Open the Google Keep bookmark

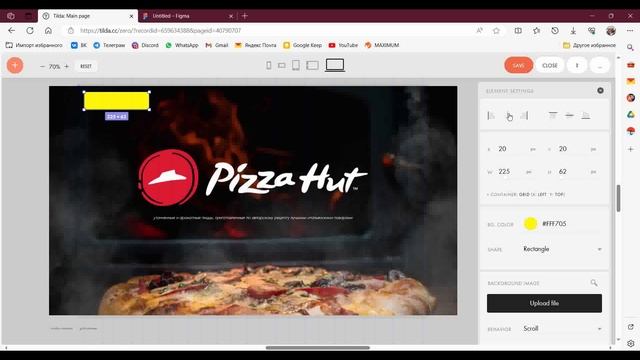(302, 45)
